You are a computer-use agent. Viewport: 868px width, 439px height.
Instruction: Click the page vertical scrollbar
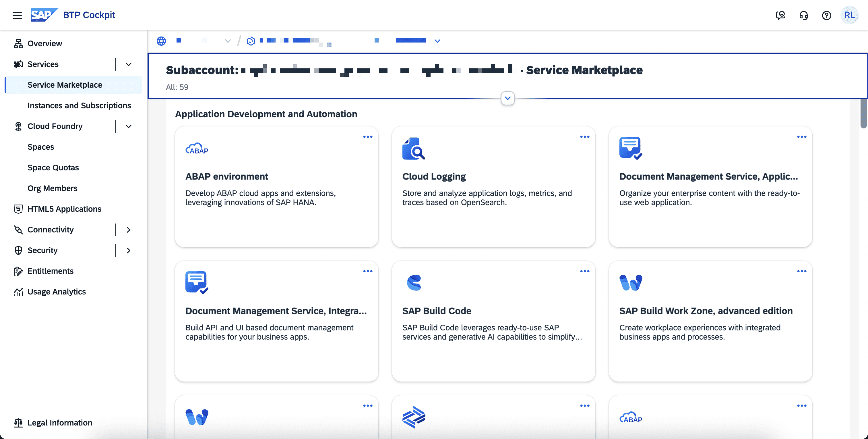point(864,113)
